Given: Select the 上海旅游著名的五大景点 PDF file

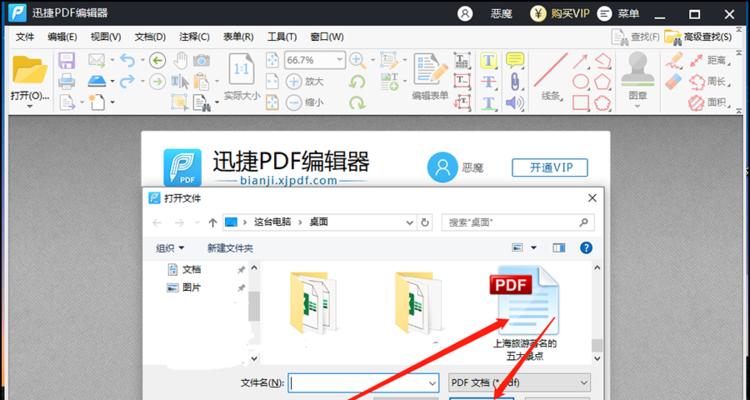Looking at the screenshot, I should point(525,314).
